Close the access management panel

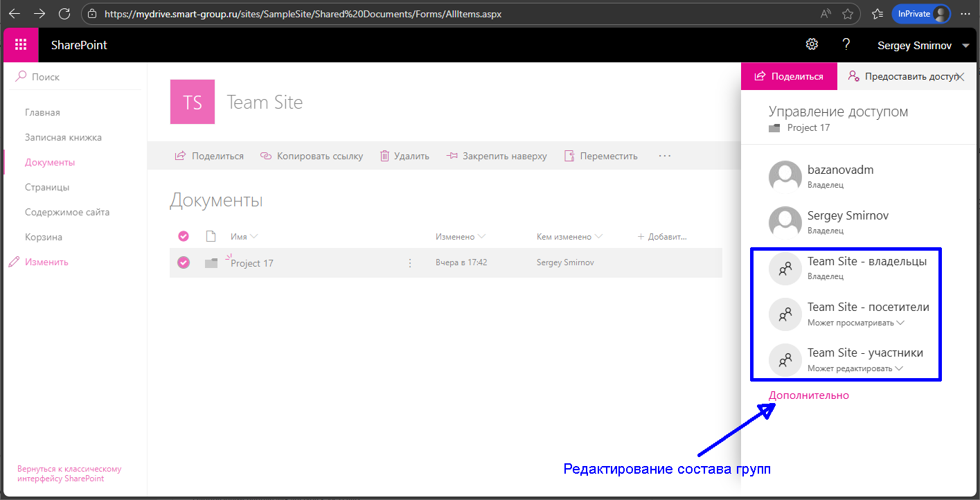point(960,77)
